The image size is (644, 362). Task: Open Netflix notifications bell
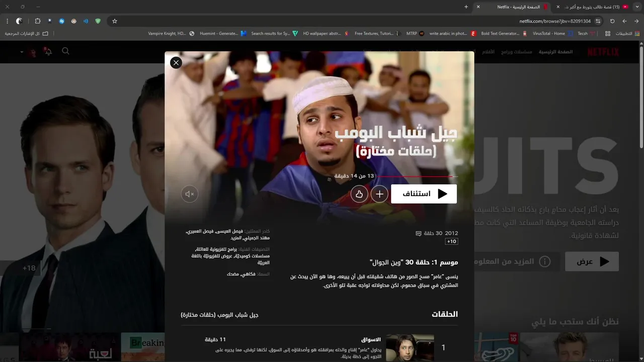(48, 52)
